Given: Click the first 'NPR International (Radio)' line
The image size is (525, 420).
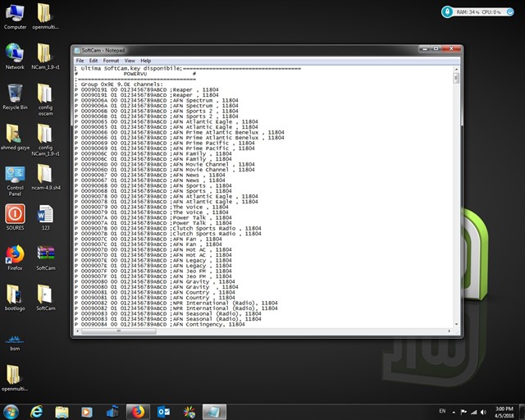Looking at the screenshot, I should click(x=176, y=304).
